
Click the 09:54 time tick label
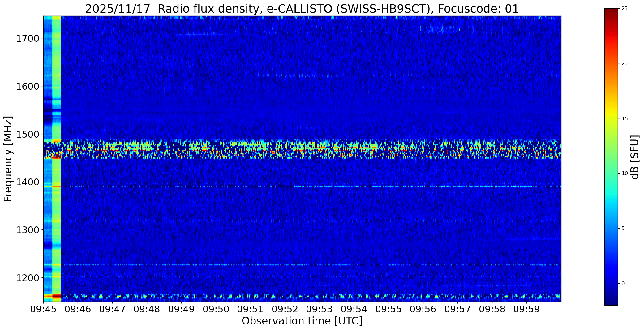(354, 309)
